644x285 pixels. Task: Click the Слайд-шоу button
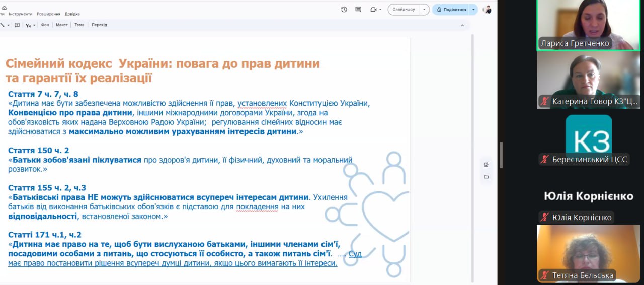pos(404,10)
